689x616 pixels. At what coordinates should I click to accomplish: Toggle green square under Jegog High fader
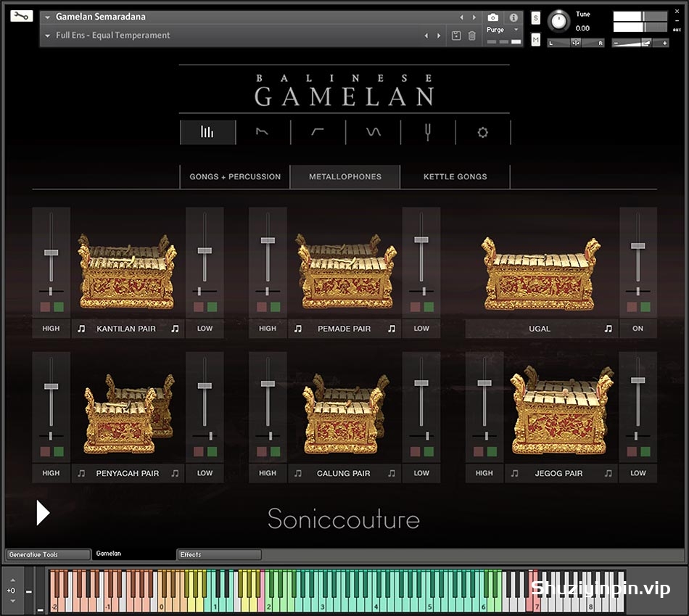click(x=492, y=451)
